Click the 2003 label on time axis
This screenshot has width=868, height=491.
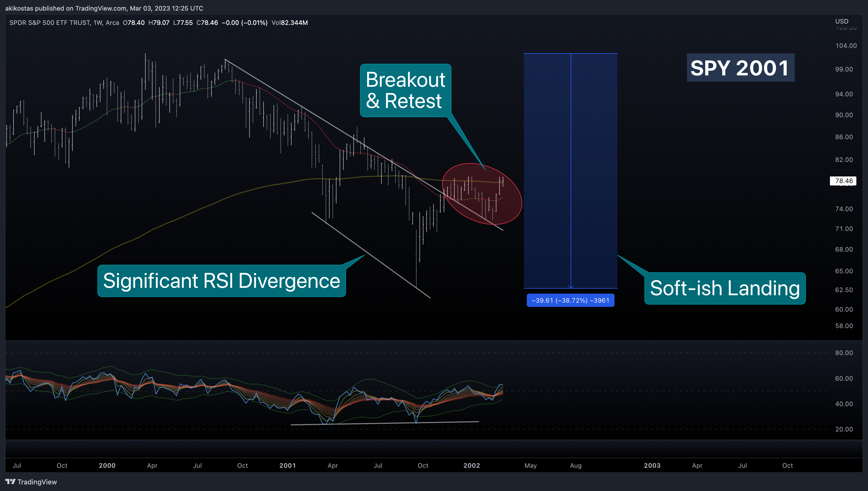(x=652, y=465)
